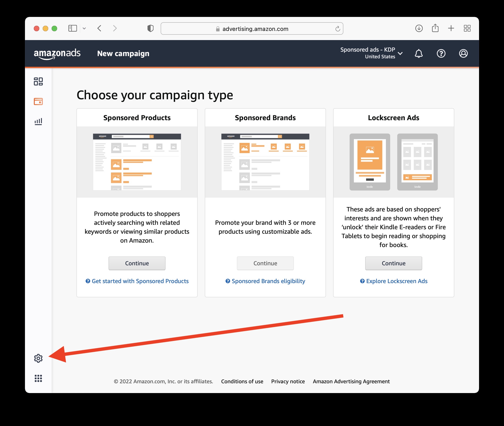Click the Sponsored Products preview illustration
This screenshot has width=504, height=426.
pyautogui.click(x=137, y=162)
